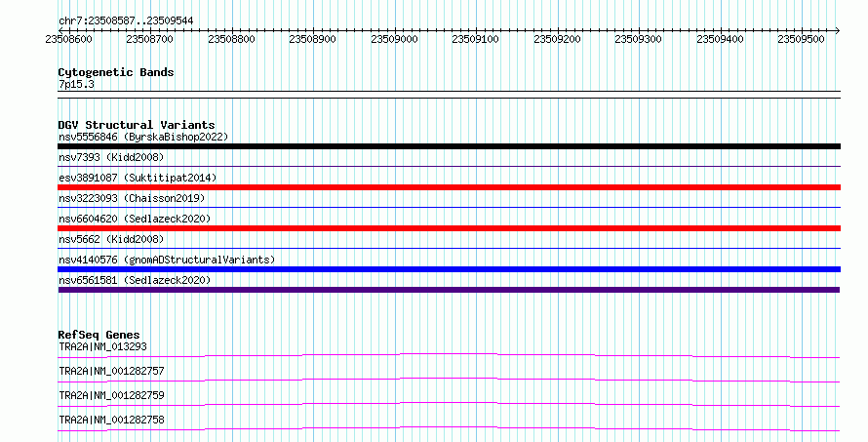The width and height of the screenshot is (868, 442).
Task: Click the magenta TRA2A NM_013293 gene line
Action: 449,355
